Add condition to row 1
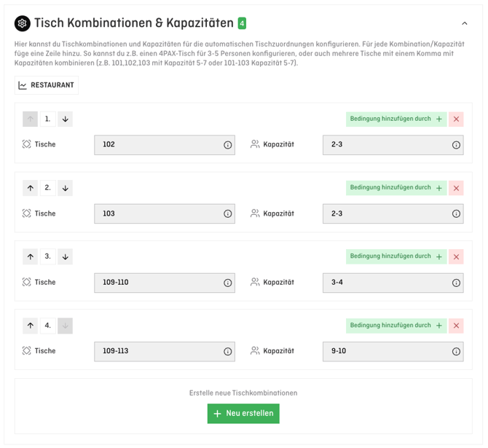The height and width of the screenshot is (448, 488). point(396,119)
